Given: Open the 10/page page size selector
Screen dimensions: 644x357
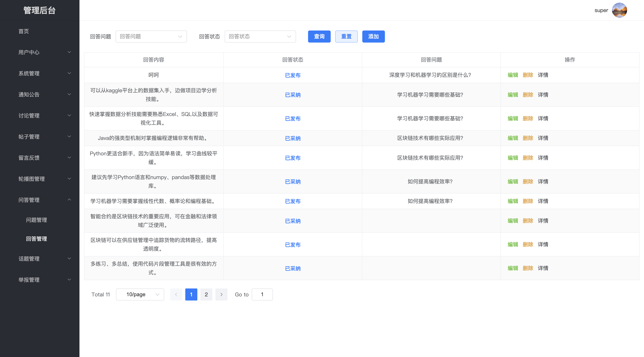Looking at the screenshot, I should (x=140, y=294).
